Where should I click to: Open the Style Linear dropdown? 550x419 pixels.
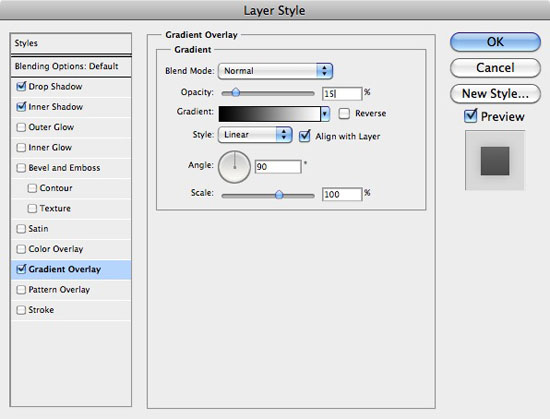coord(255,135)
